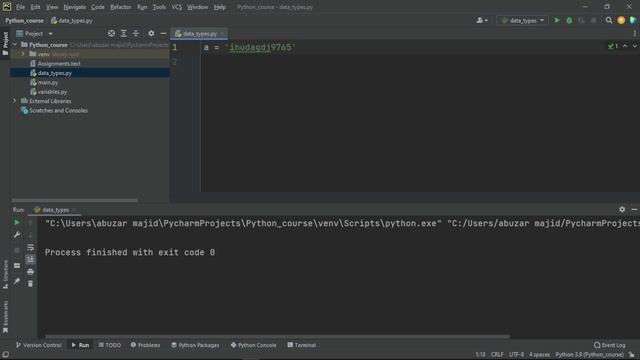
Task: Expand all in Project panel
Action: coord(124,33)
